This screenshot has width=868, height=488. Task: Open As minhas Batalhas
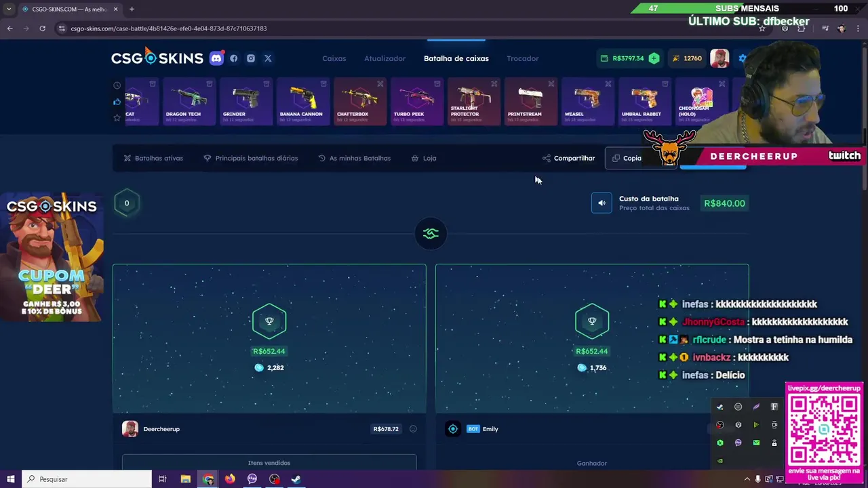pos(354,158)
